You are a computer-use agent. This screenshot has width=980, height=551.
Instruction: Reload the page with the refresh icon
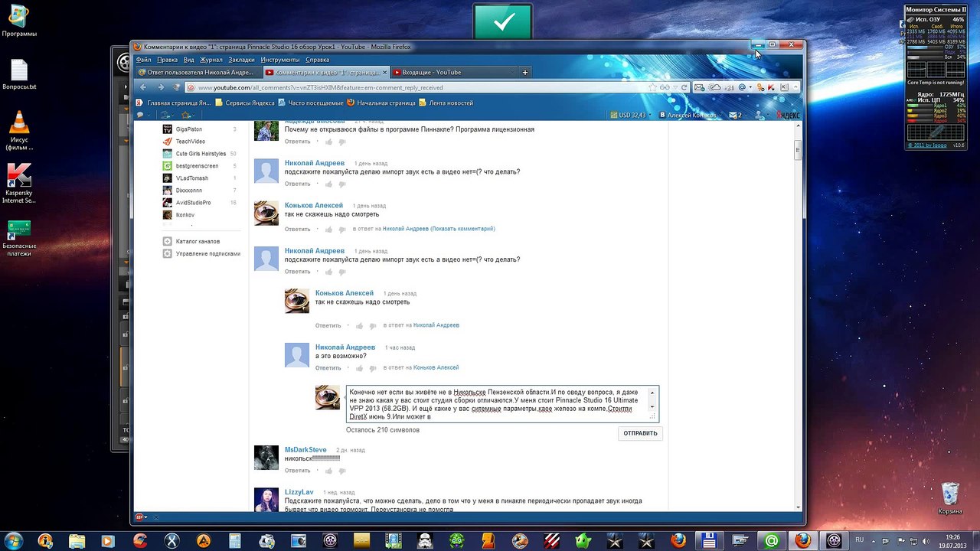[x=683, y=87]
